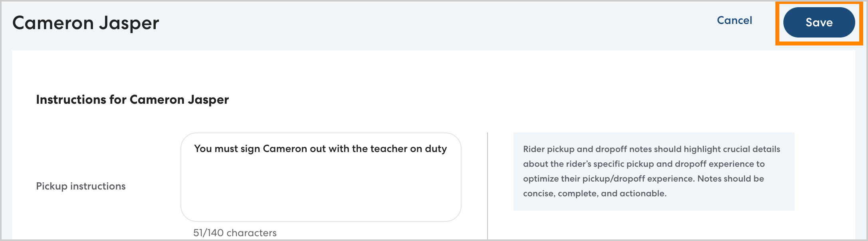Click the word "Jasper" in the page title
The height and width of the screenshot is (241, 868).
click(x=129, y=23)
